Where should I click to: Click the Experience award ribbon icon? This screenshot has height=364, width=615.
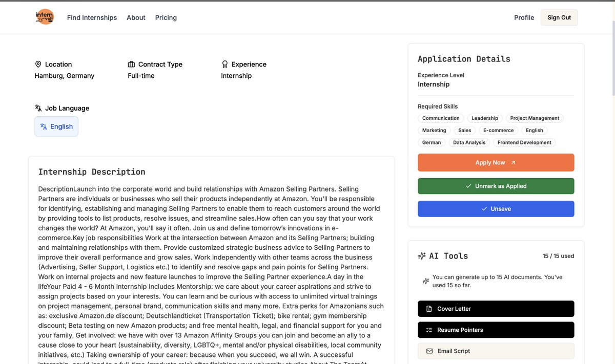click(224, 64)
